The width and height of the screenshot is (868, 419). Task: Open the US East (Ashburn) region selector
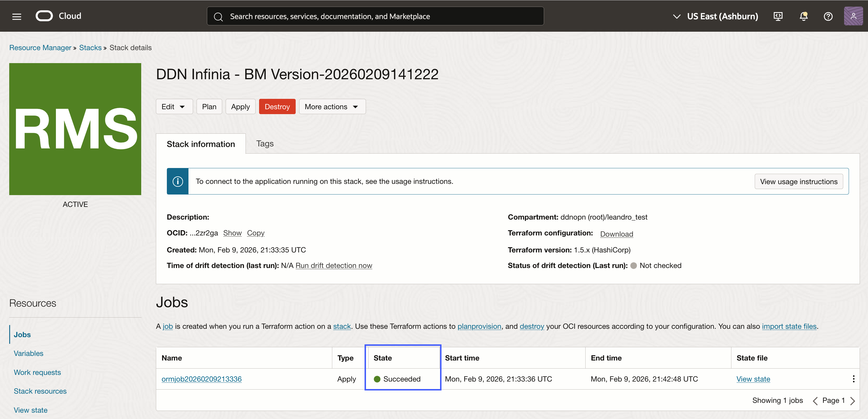pos(715,16)
